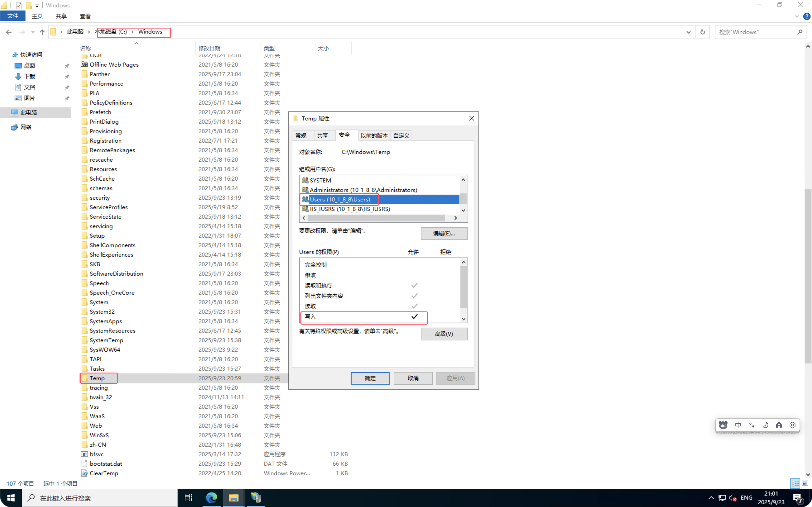Click the Windows Start button

pyautogui.click(x=11, y=498)
